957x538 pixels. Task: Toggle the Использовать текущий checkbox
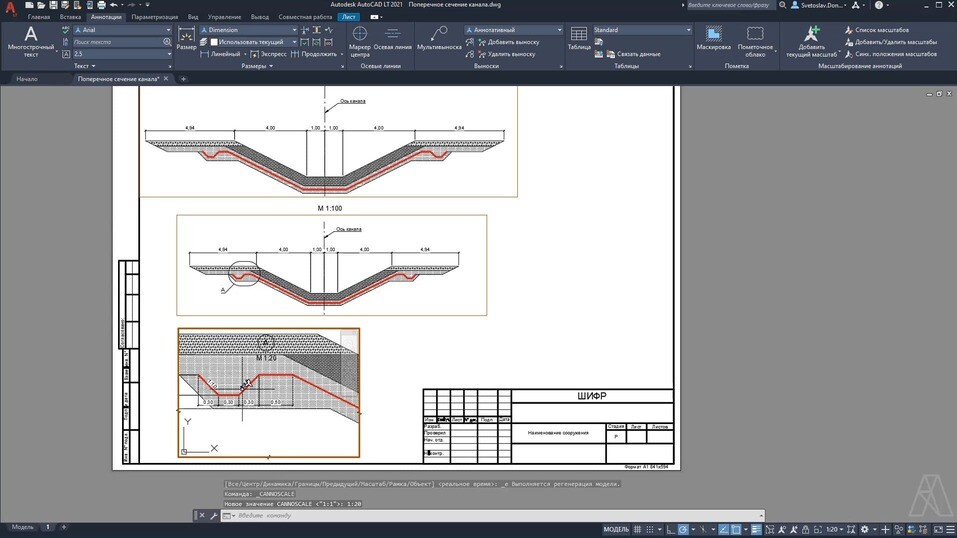(214, 42)
